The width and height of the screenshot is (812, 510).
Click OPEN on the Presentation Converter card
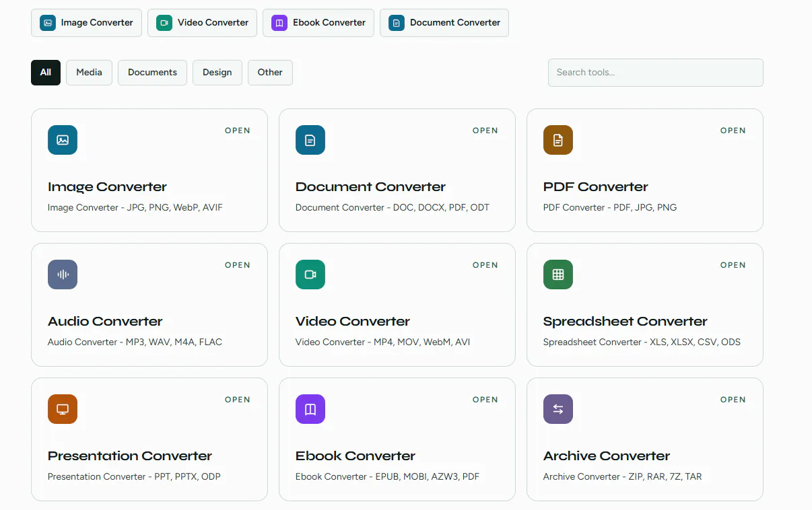238,400
